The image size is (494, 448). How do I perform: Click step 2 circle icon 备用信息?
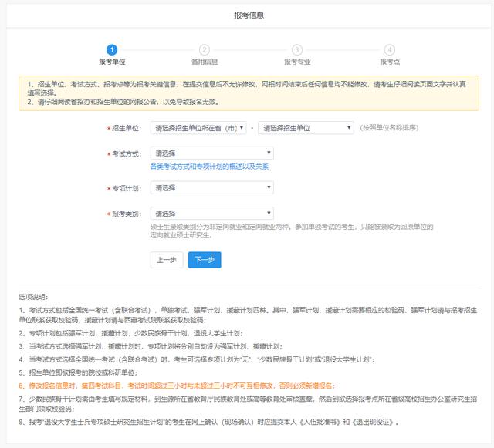point(205,50)
